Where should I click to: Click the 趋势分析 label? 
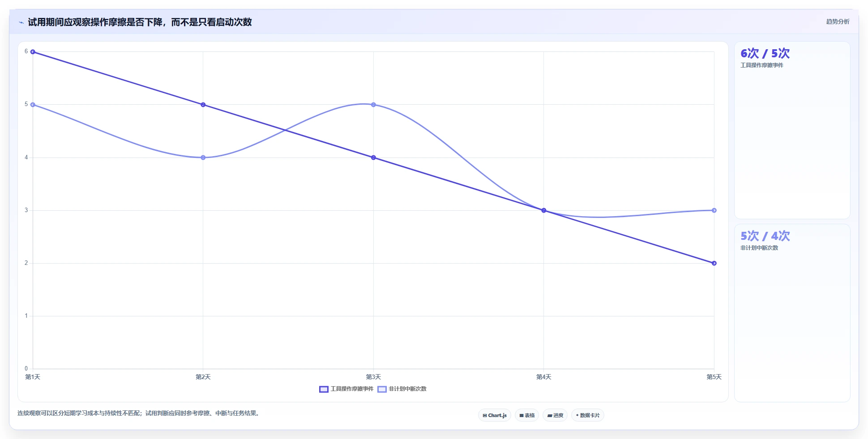coord(838,21)
